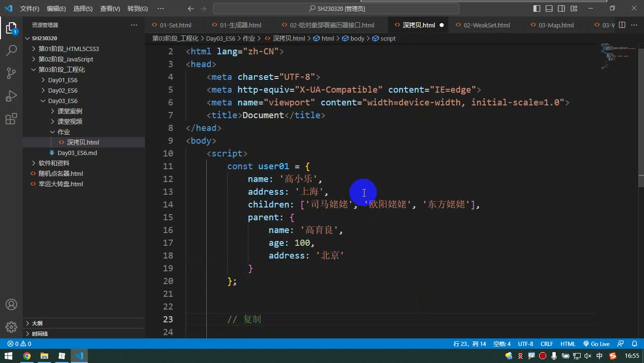Toggle the secondary sidebar visibility
Screen dimensions: 644x363
[x=561, y=9]
